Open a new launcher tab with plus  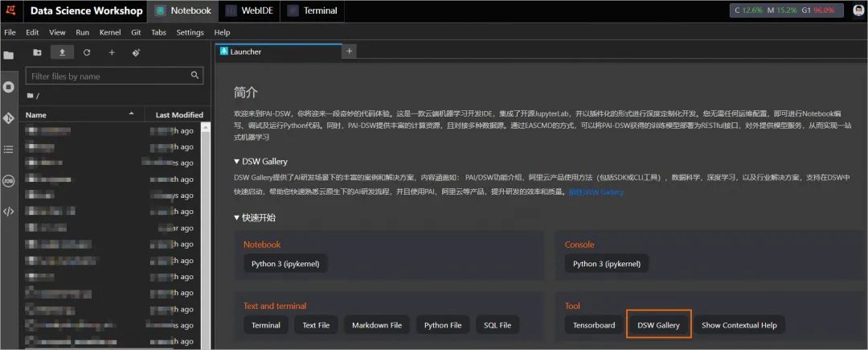(349, 51)
